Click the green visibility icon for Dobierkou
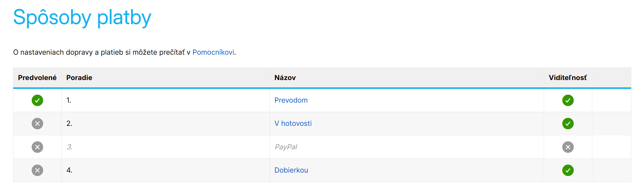644x190 pixels. (568, 170)
